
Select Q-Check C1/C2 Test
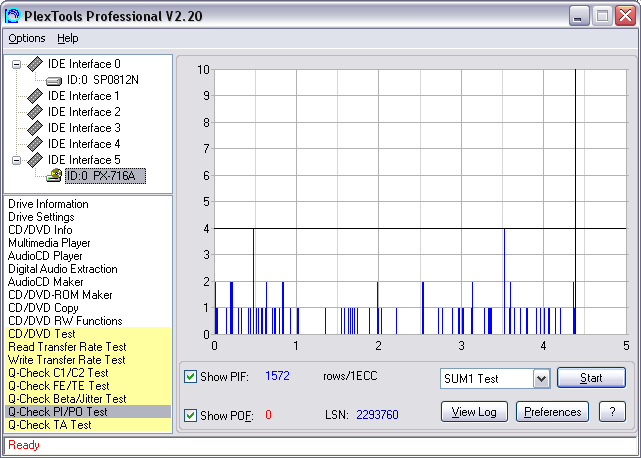click(88, 373)
